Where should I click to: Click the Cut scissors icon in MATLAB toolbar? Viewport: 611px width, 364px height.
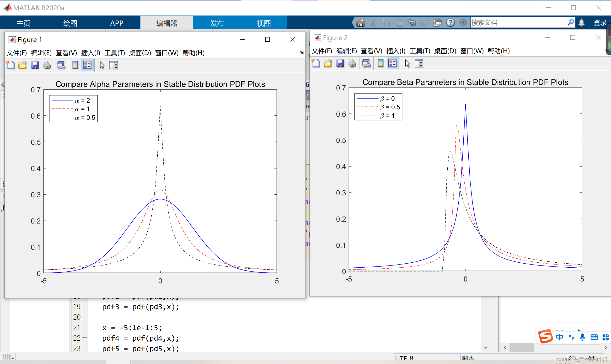point(373,23)
